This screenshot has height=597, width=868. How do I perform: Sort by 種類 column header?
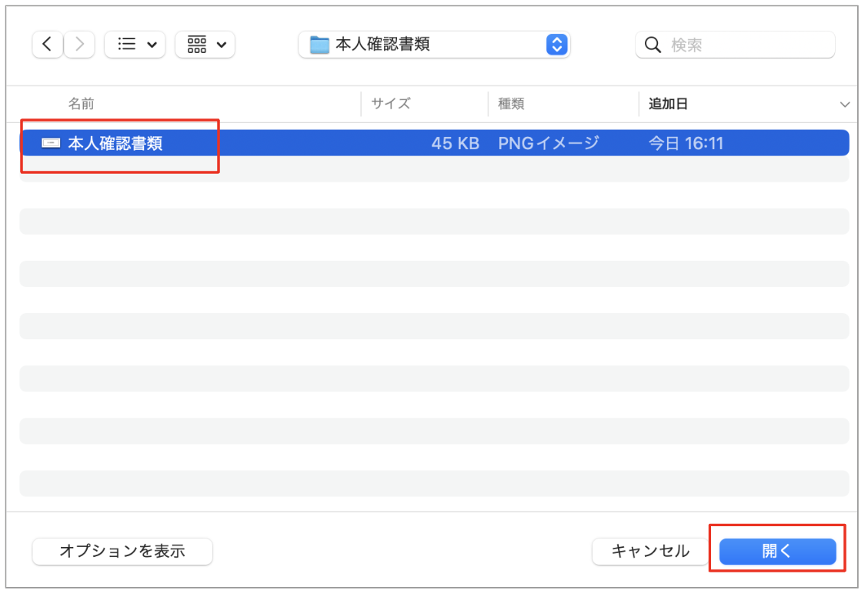[511, 104]
